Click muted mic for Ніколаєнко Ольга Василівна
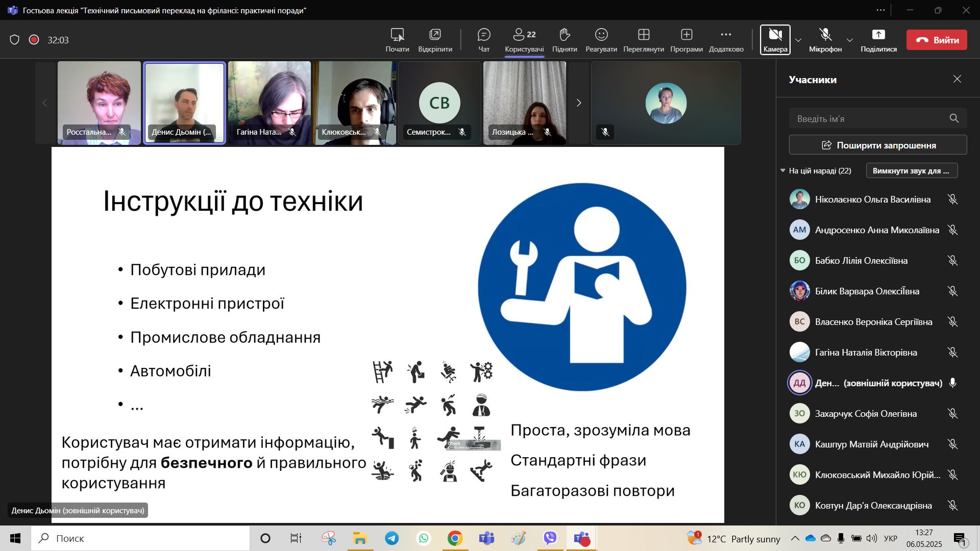980x551 pixels. pyautogui.click(x=952, y=199)
